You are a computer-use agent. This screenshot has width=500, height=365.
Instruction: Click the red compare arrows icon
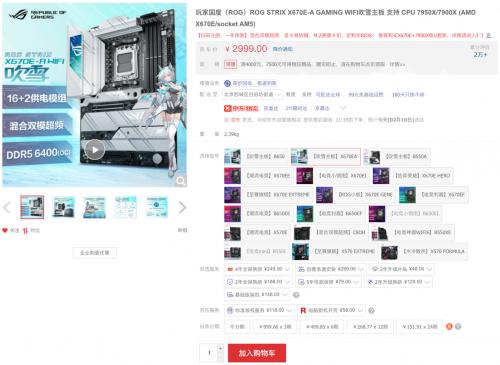coord(25,230)
